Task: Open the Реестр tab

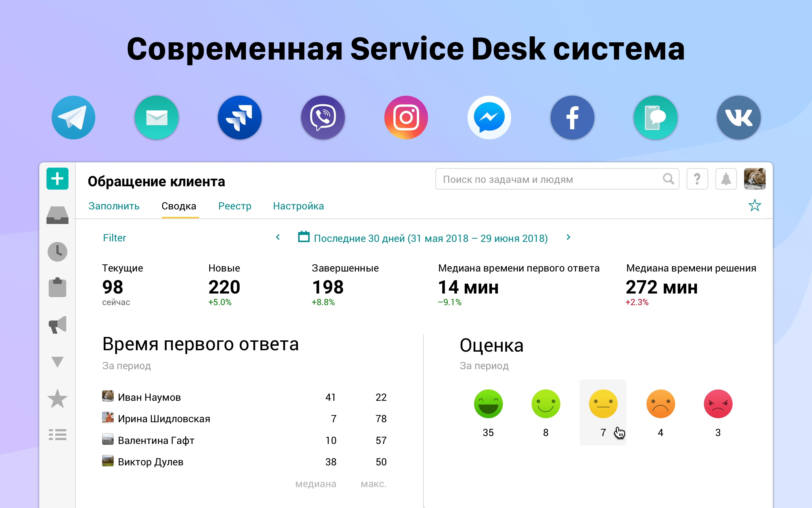Action: [x=235, y=206]
